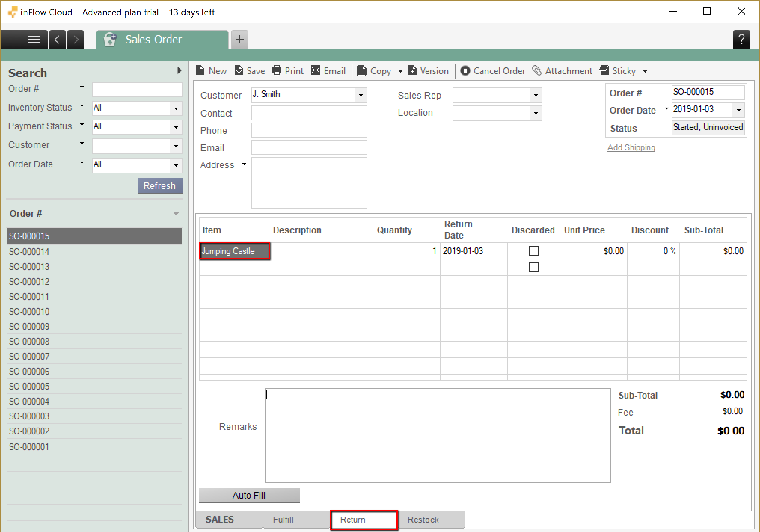The image size is (760, 532).
Task: Click the Address text area
Action: 309,183
